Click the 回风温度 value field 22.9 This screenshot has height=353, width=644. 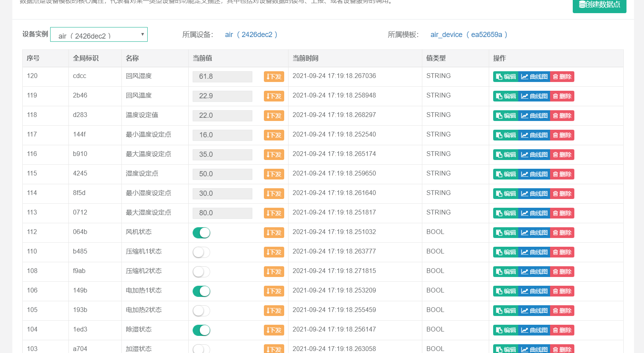tap(222, 96)
